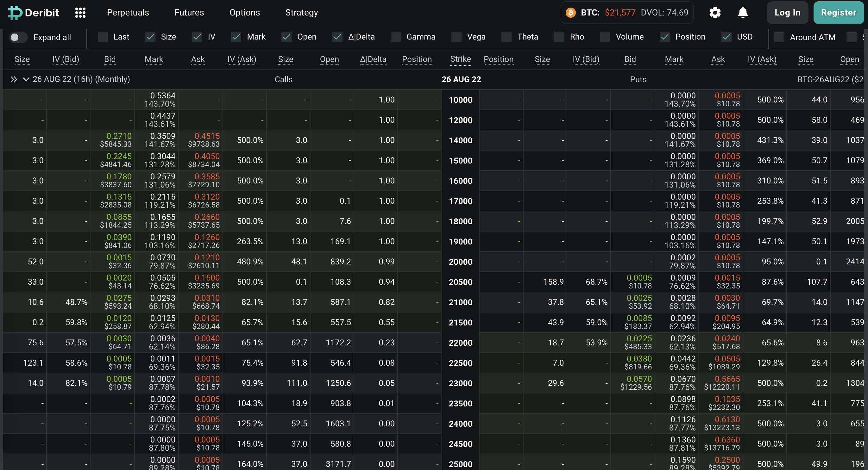The image size is (868, 470).
Task: Click the notifications bell icon
Action: click(x=743, y=13)
